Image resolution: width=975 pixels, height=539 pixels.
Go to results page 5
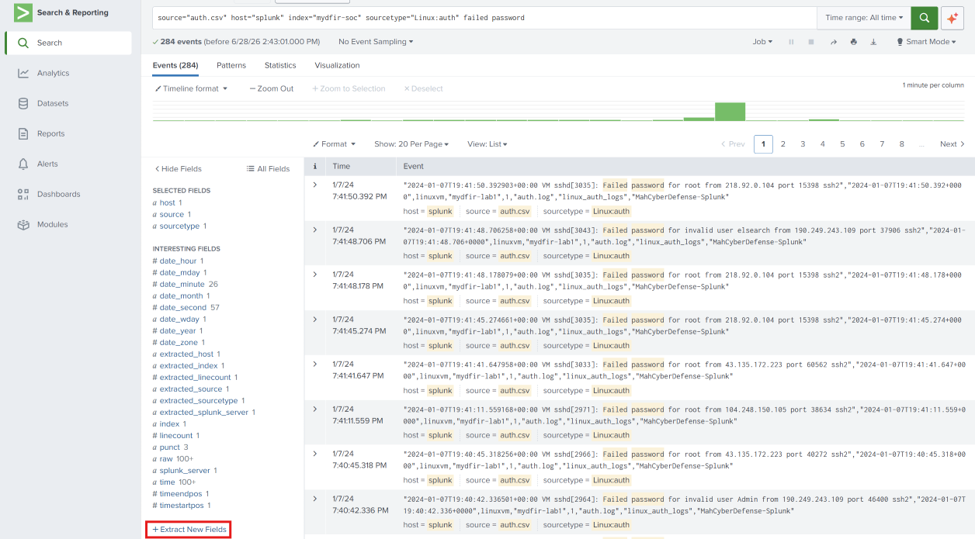coord(843,144)
